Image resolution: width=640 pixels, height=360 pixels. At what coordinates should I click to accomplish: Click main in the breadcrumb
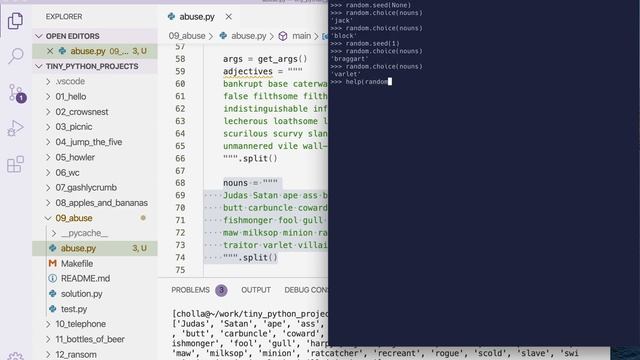(301, 36)
